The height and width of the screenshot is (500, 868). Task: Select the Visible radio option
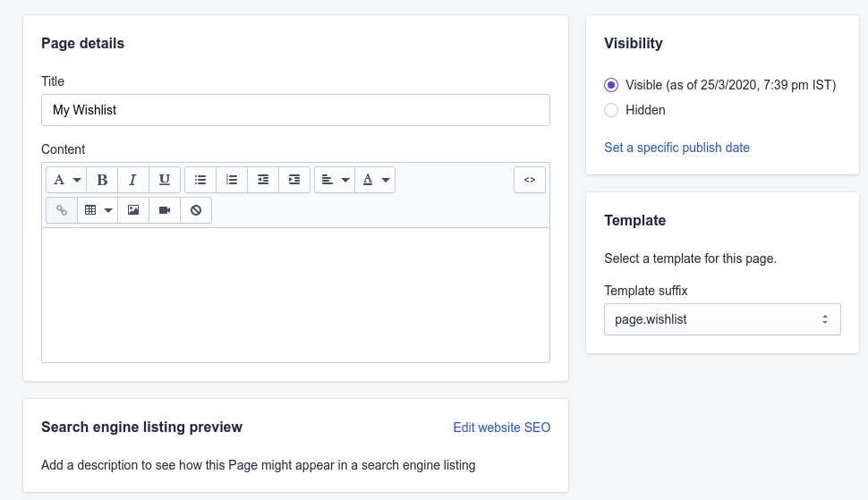pyautogui.click(x=611, y=85)
